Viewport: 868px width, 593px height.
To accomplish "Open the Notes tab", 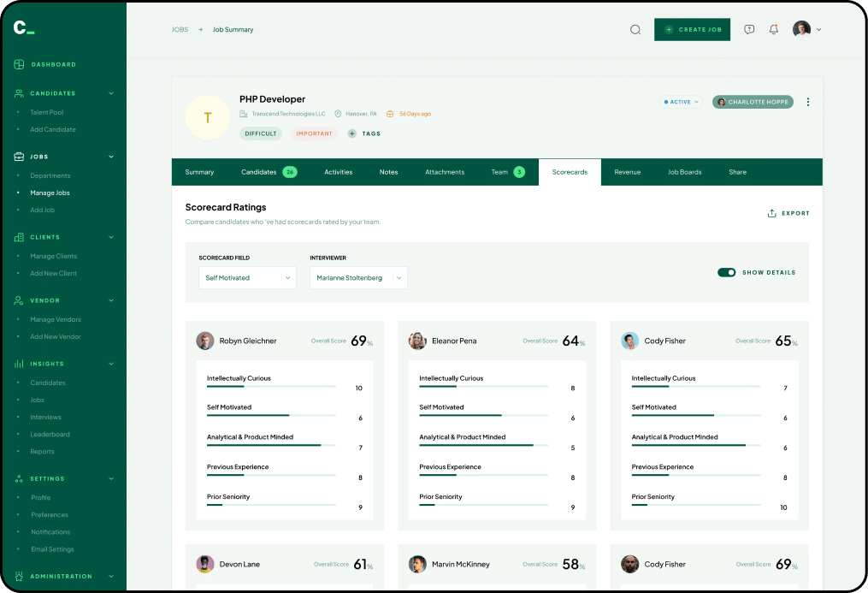I will 388,172.
